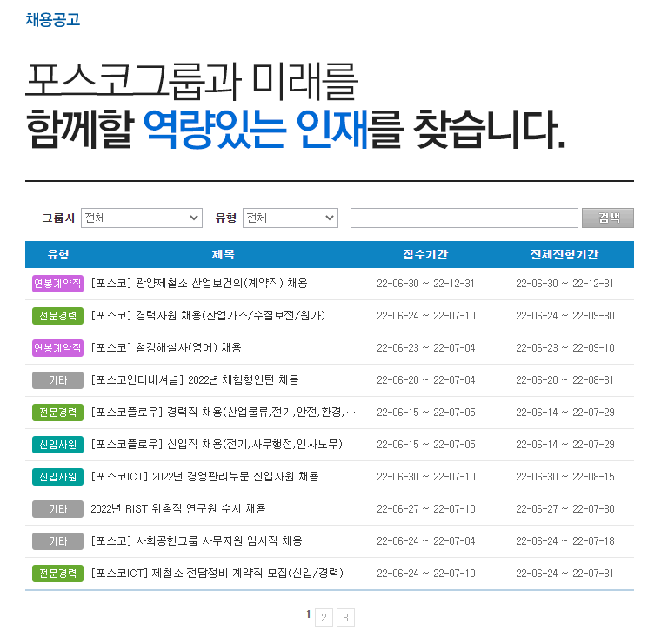
Task: Click 기타 badge on 체험형인턴 row
Action: (x=57, y=380)
